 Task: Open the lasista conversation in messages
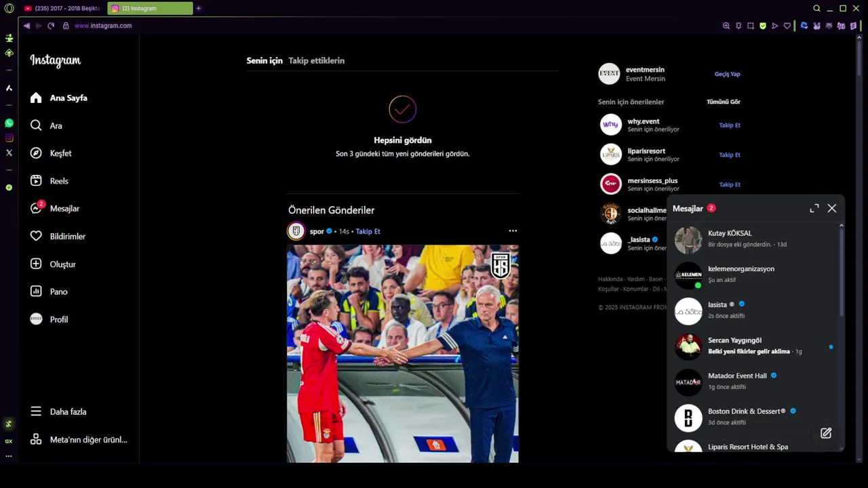[x=753, y=310]
